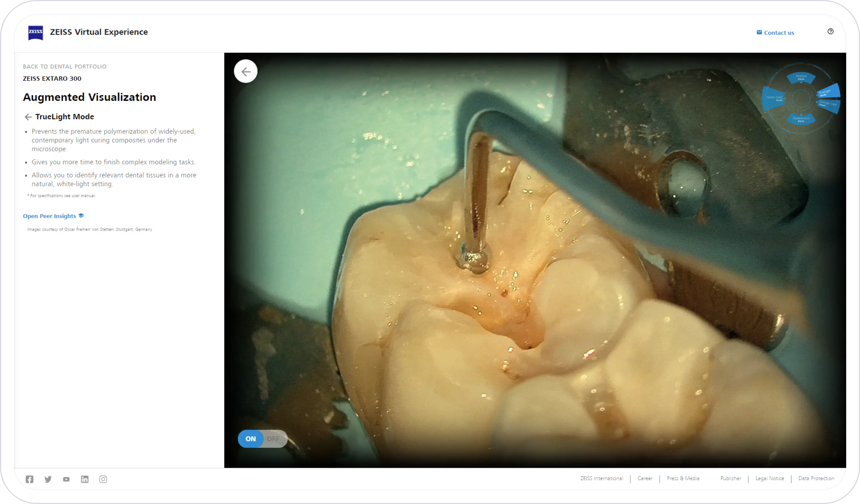Click the round back arrow over the image

[246, 71]
